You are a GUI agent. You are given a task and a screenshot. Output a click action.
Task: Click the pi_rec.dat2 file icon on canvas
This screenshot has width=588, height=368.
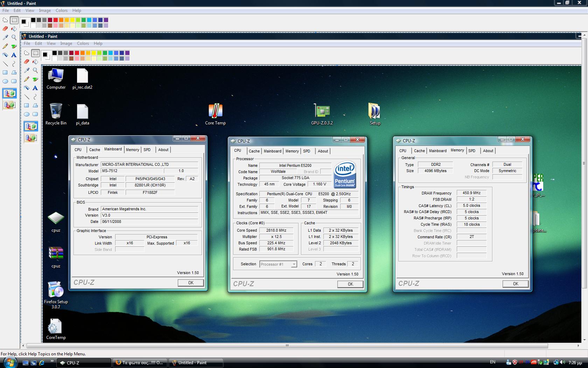point(83,79)
